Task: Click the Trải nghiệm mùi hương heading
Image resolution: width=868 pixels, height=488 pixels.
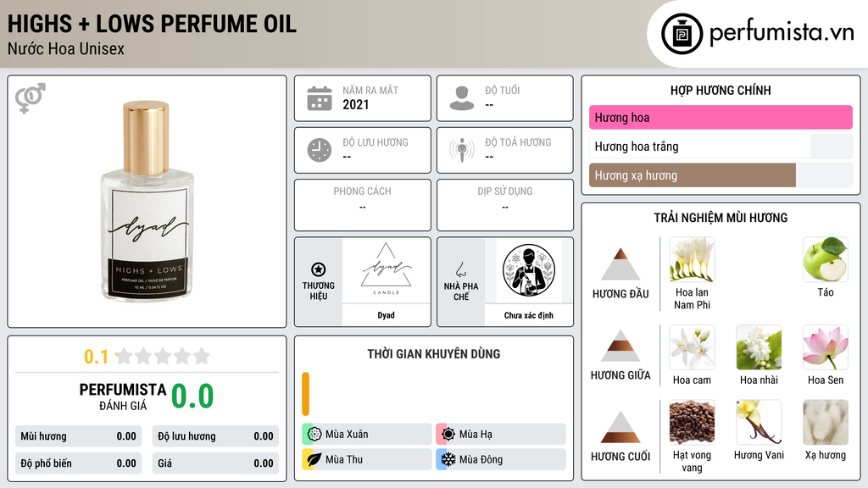Action: [x=721, y=218]
